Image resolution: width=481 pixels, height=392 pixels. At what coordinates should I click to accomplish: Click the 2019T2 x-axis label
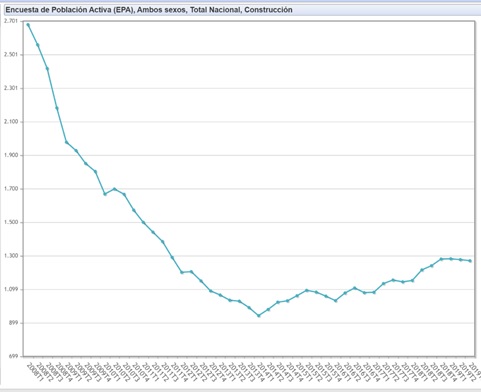tap(467, 372)
